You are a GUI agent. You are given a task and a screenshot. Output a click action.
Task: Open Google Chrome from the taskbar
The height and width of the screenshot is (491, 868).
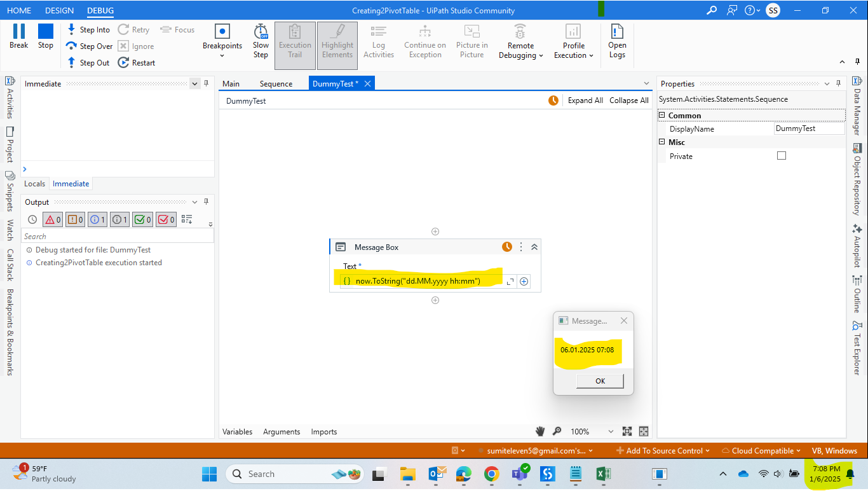491,474
